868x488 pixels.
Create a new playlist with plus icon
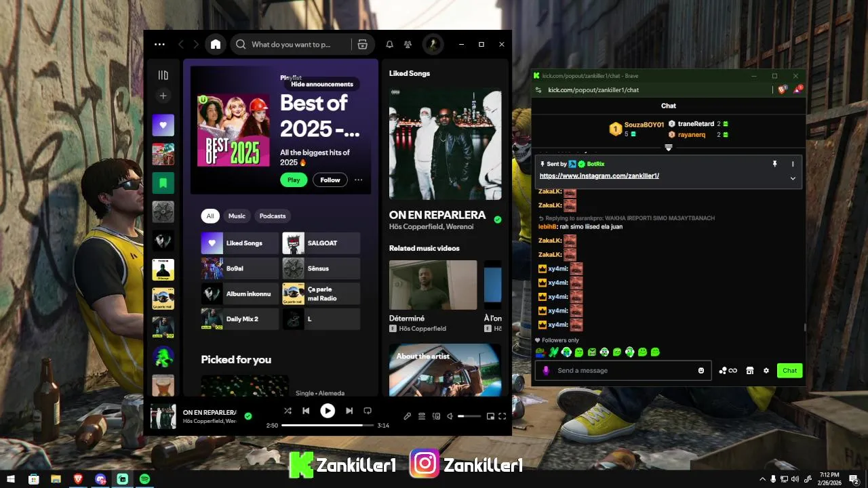pos(163,96)
